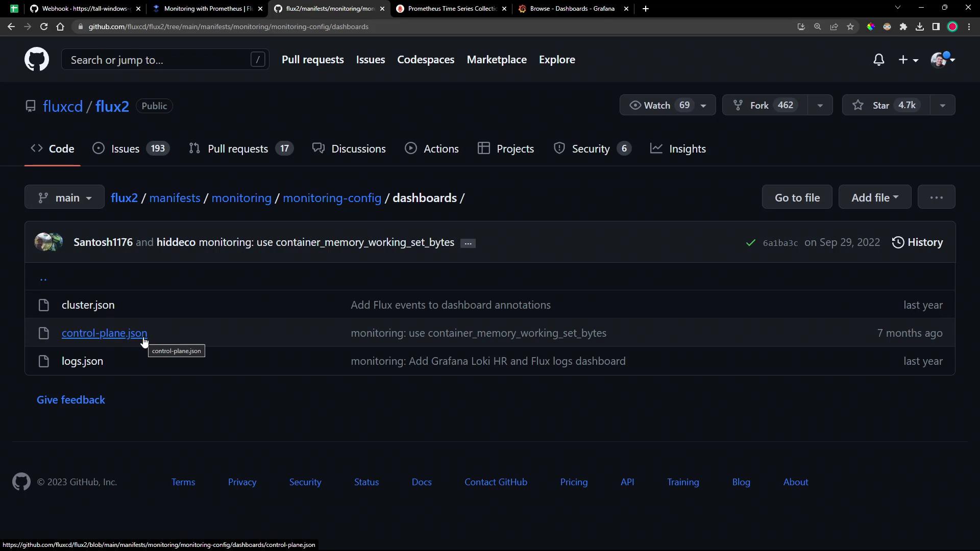This screenshot has height=551, width=980.
Task: Open the Insights tab
Action: [x=678, y=149]
